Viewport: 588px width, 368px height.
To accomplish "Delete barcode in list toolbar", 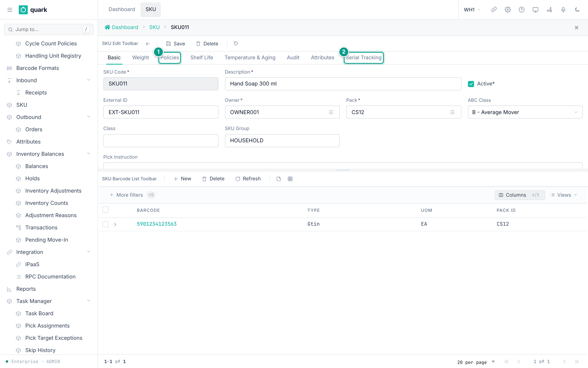I will pos(213,179).
